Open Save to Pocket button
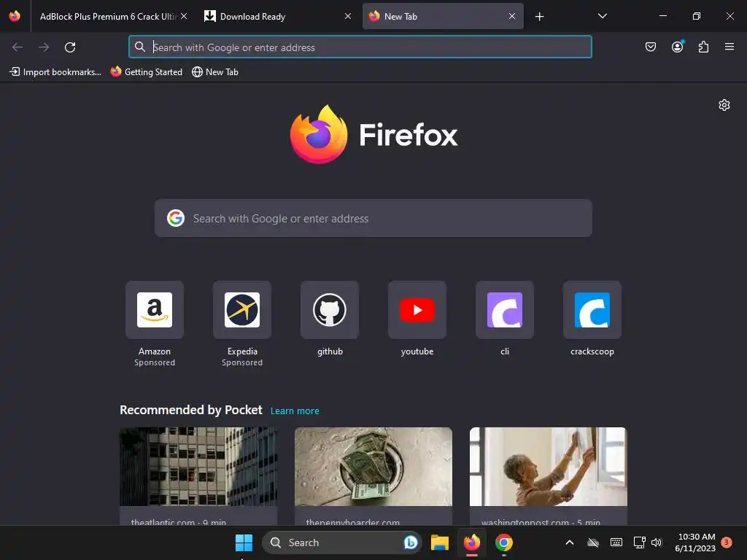Image resolution: width=747 pixels, height=560 pixels. click(x=650, y=47)
